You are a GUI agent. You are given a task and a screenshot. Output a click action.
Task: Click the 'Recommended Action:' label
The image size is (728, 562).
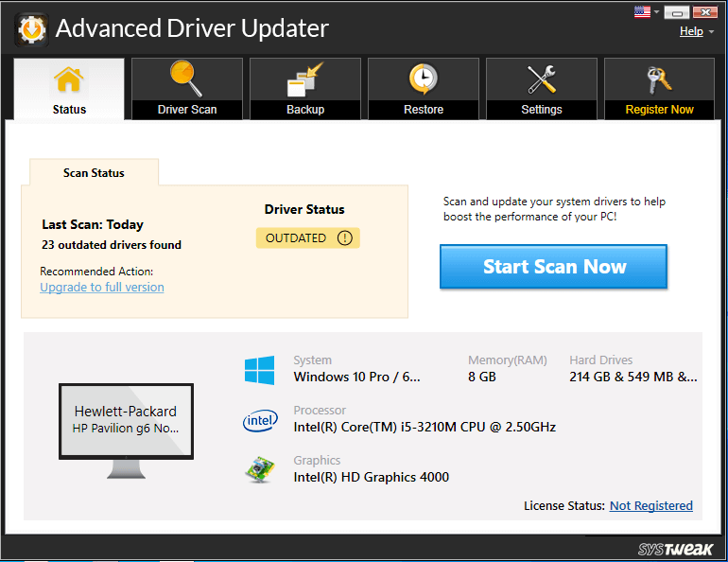(x=96, y=272)
